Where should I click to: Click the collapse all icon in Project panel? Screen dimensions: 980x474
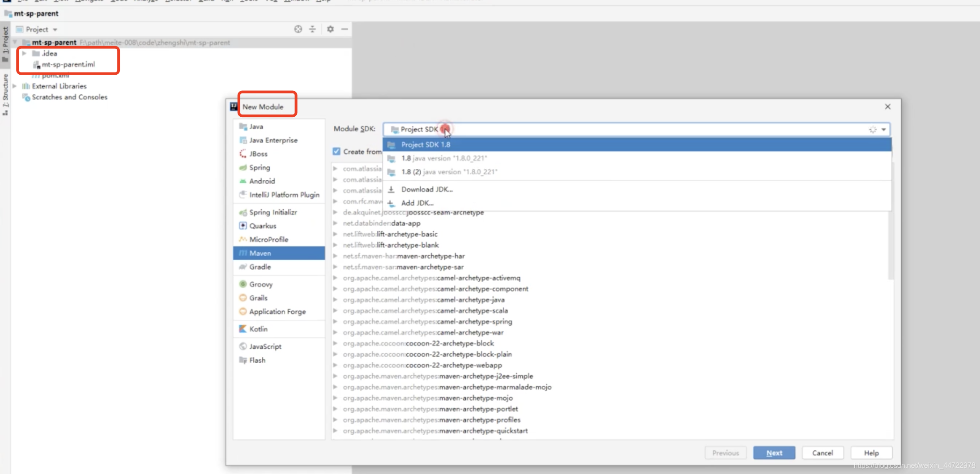coord(312,29)
